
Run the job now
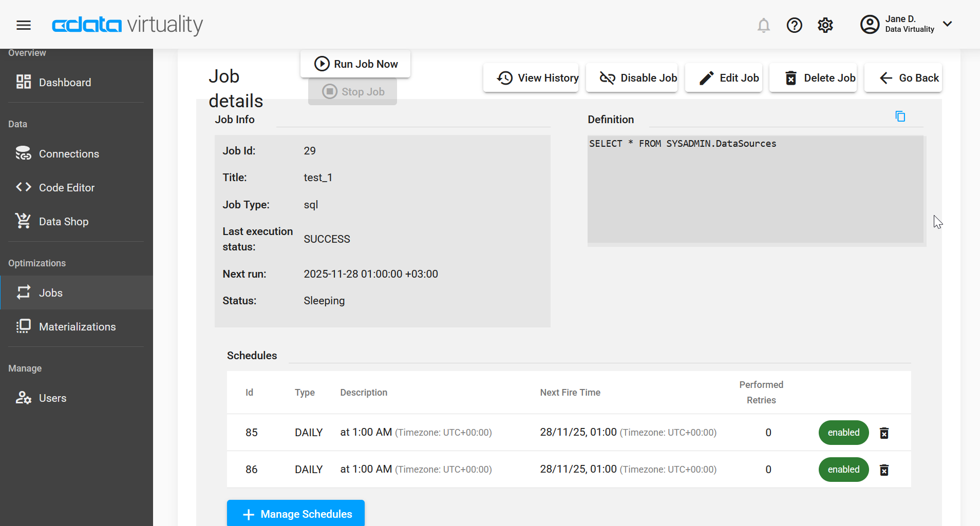pos(355,64)
